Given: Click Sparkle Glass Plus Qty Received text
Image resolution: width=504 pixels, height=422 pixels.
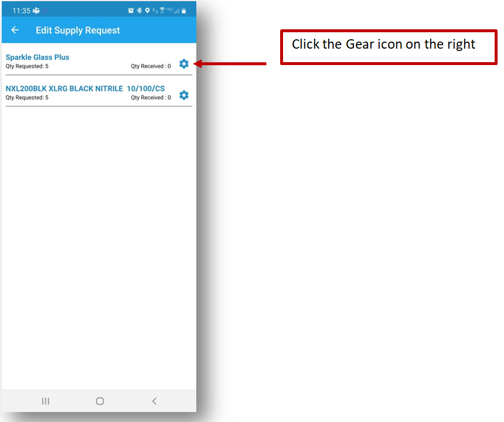Looking at the screenshot, I should pyautogui.click(x=151, y=66).
